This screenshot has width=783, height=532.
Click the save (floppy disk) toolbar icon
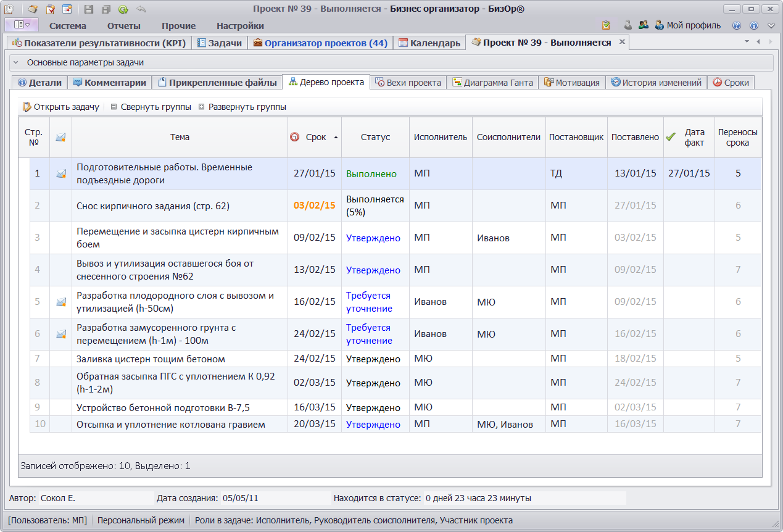89,9
